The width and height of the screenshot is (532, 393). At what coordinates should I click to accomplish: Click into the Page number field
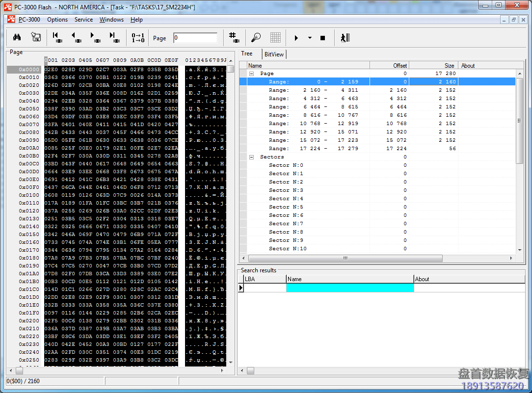(195, 38)
